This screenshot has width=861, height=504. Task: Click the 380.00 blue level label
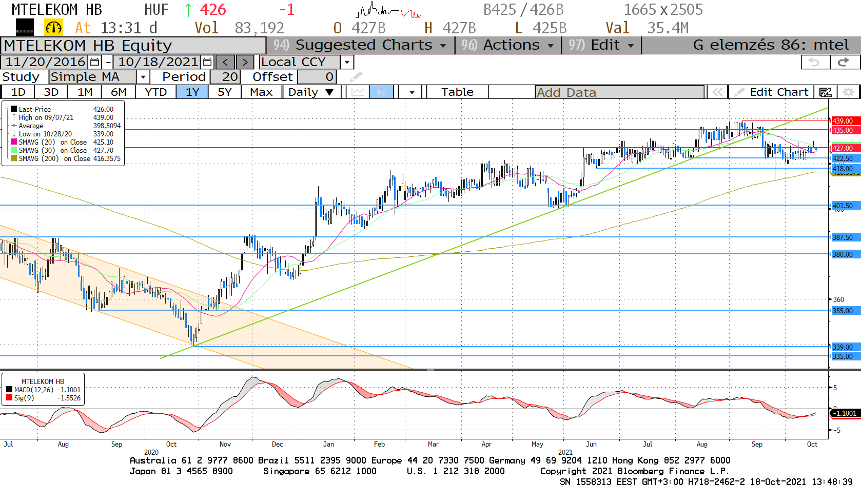[845, 254]
